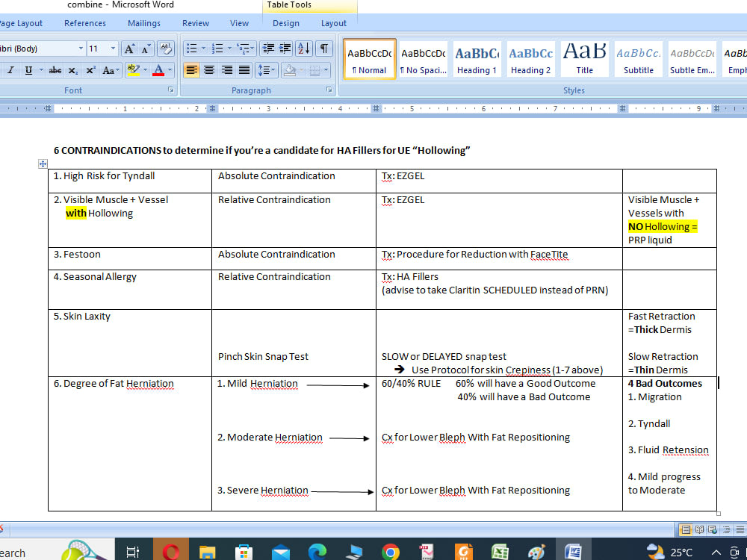
Task: Open Paragraph dialog launcher
Action: (329, 90)
